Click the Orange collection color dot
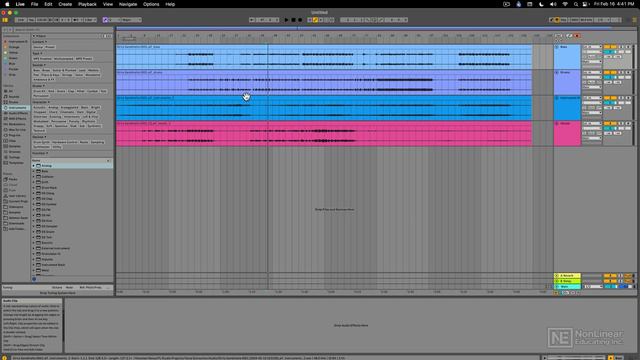Viewport: 640px width, 360px height. point(6,47)
